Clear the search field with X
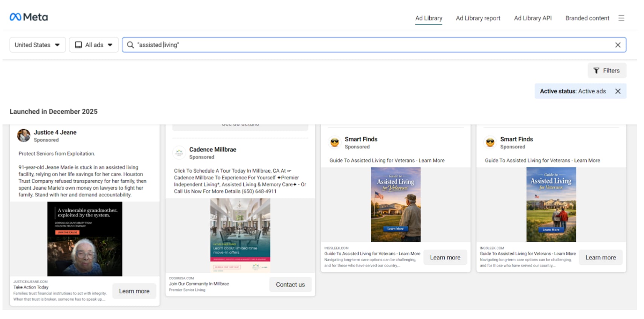The image size is (644, 319). [618, 45]
